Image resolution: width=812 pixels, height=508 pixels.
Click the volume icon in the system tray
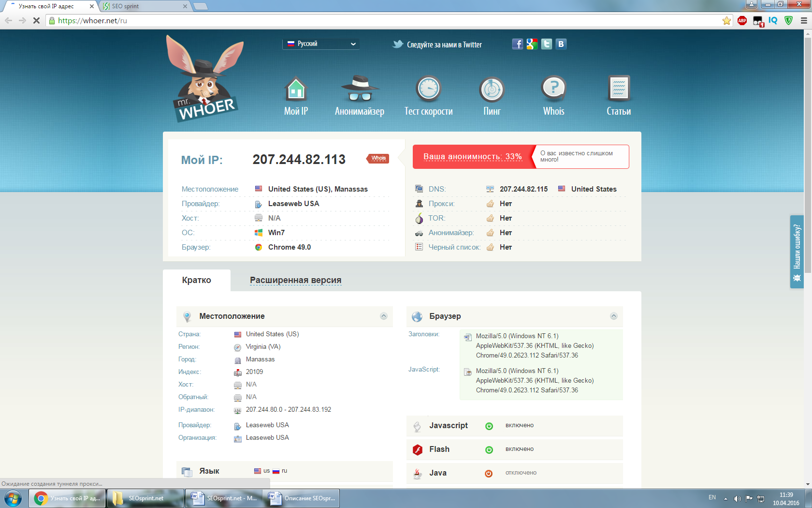[737, 499]
